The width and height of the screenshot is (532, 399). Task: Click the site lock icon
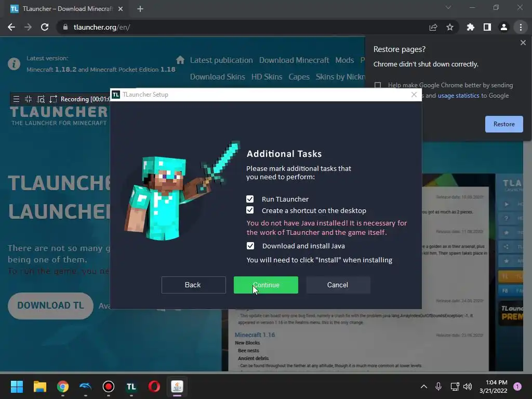[x=65, y=27]
